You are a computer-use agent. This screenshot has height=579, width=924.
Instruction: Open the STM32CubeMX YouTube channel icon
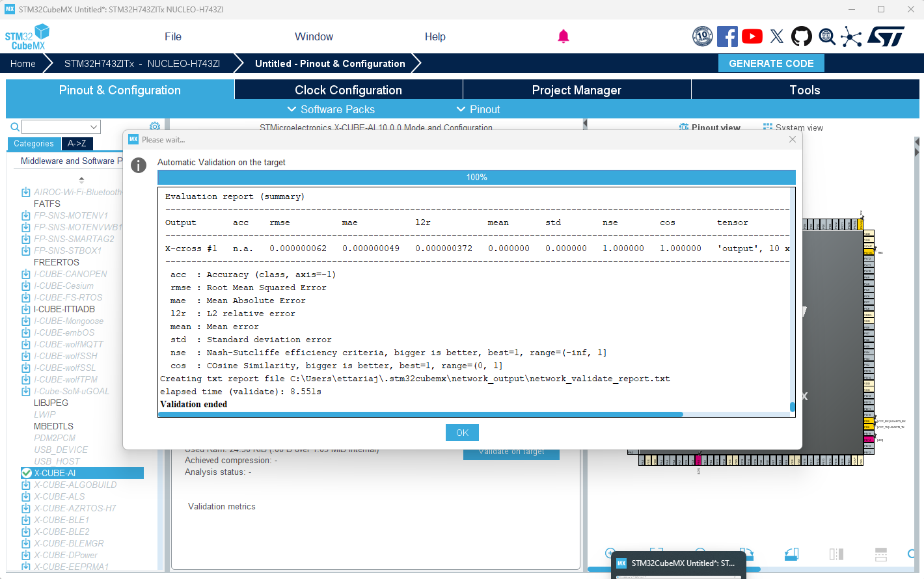[752, 36]
